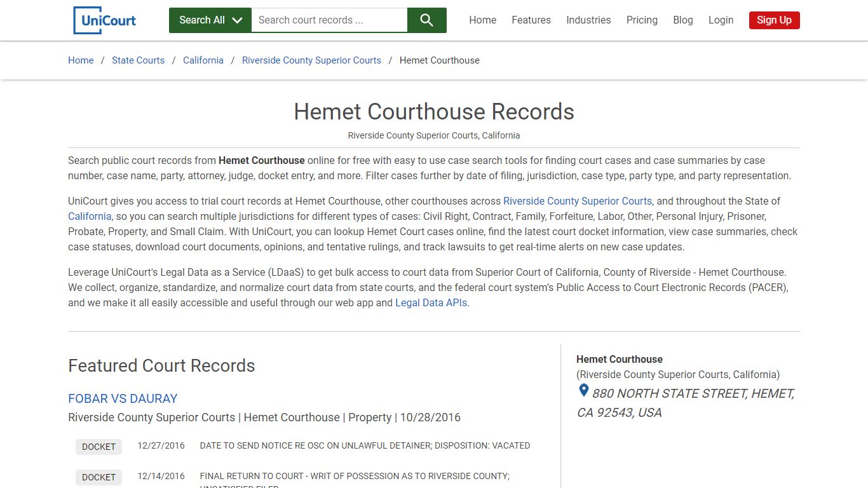The width and height of the screenshot is (868, 488).
Task: Open the FOBAR VS DAURAY case
Action: (123, 398)
